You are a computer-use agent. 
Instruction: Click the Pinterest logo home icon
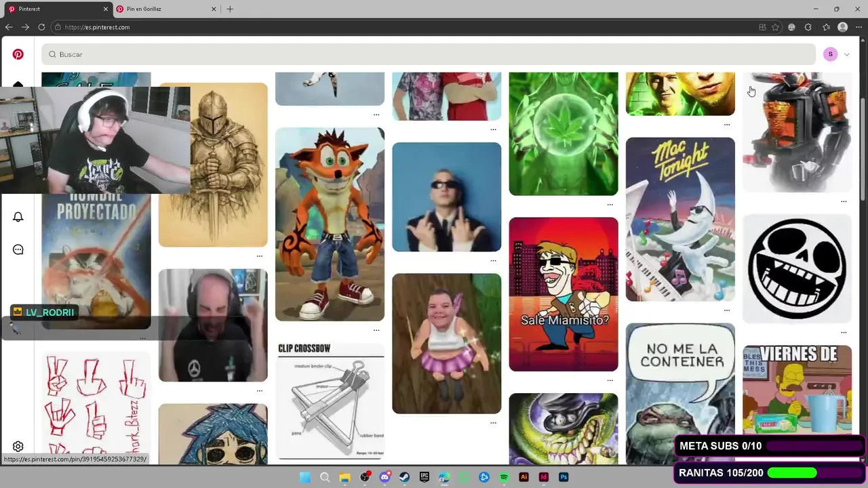[x=18, y=54]
